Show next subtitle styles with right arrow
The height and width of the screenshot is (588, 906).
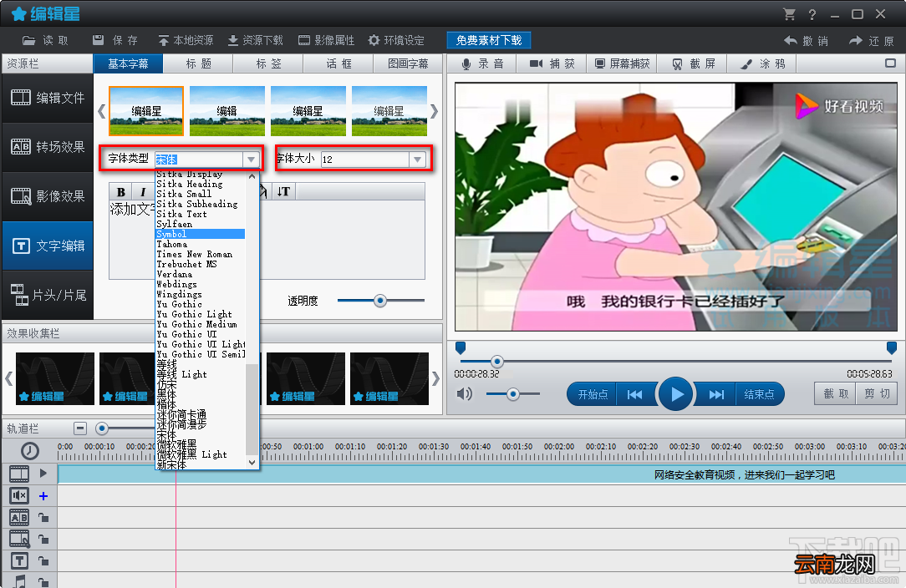point(434,111)
